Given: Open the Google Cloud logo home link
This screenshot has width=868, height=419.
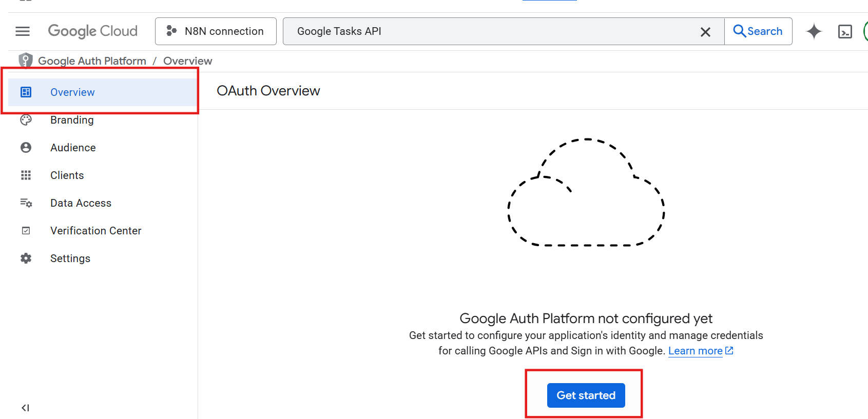Looking at the screenshot, I should (x=93, y=31).
